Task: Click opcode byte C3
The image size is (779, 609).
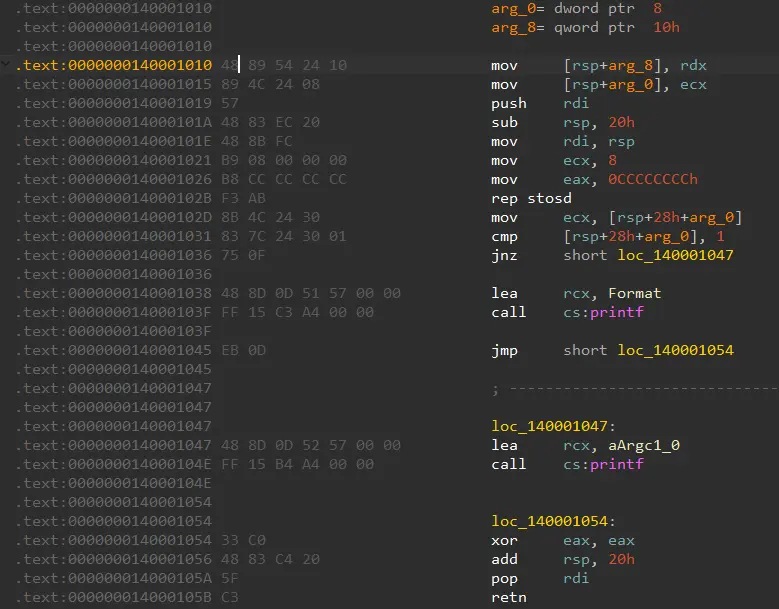Action: (x=230, y=597)
